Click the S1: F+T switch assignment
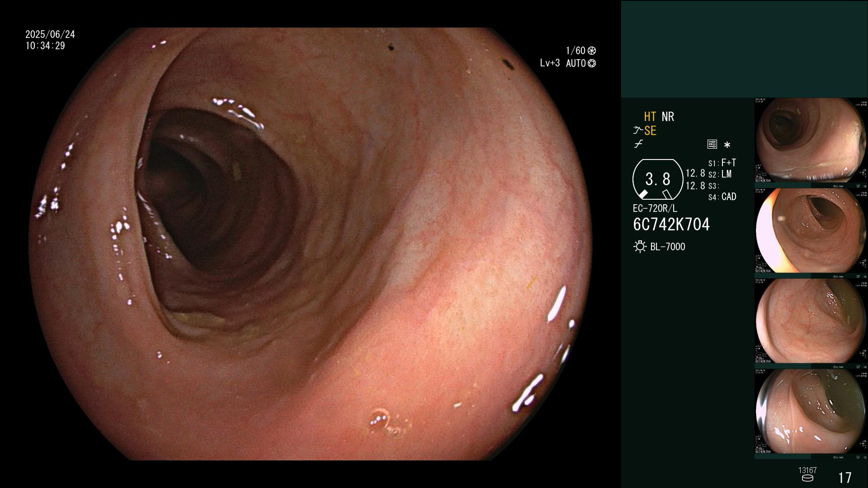The height and width of the screenshot is (488, 868). (722, 163)
